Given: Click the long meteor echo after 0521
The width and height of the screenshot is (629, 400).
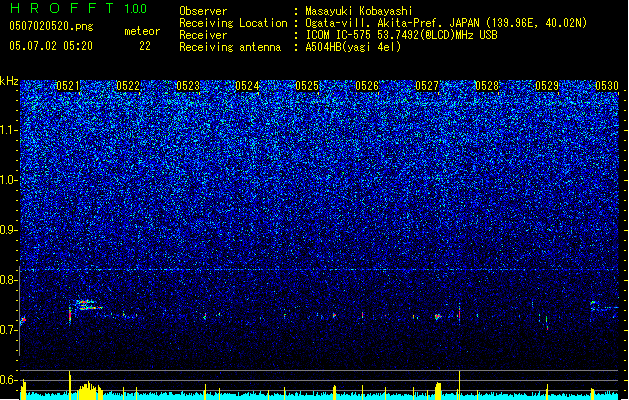Looking at the screenshot, I should (89, 305).
